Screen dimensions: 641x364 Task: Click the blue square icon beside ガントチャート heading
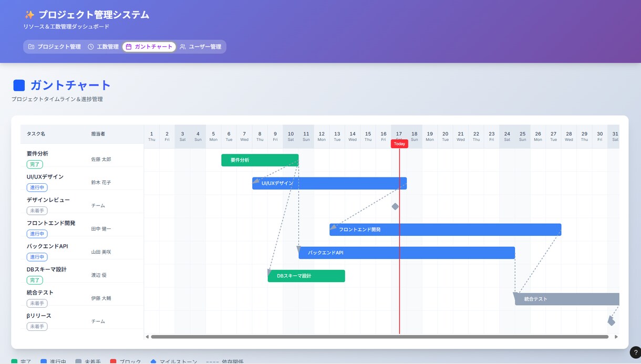[x=19, y=85]
